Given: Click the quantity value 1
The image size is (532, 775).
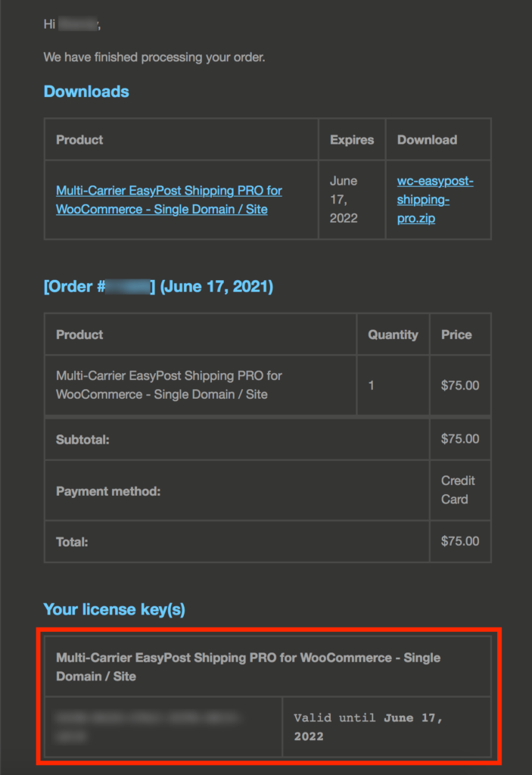Looking at the screenshot, I should pos(372,385).
